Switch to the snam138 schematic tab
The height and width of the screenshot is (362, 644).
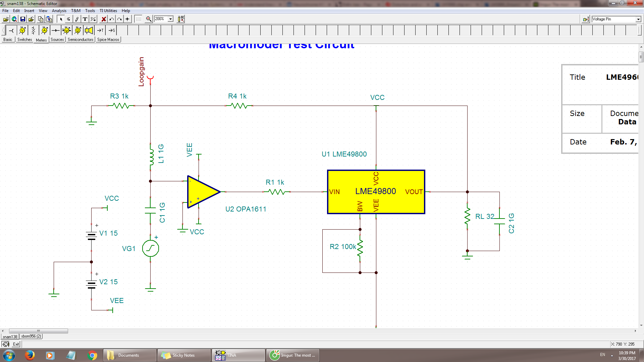click(10, 337)
